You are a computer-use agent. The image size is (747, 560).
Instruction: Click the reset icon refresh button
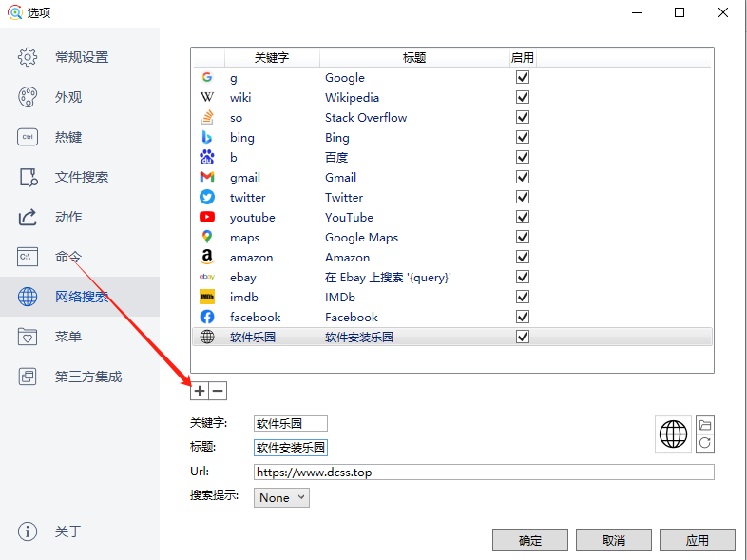point(705,443)
